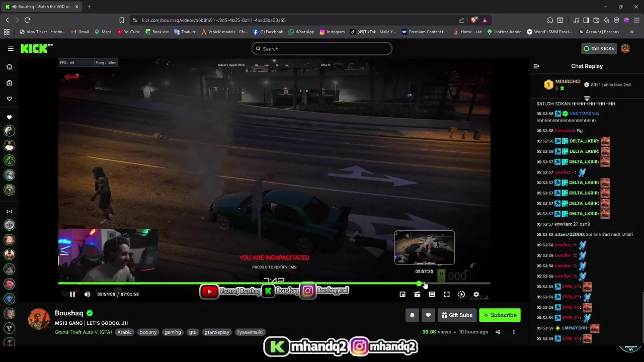Click the browser reload icon

tap(27, 20)
